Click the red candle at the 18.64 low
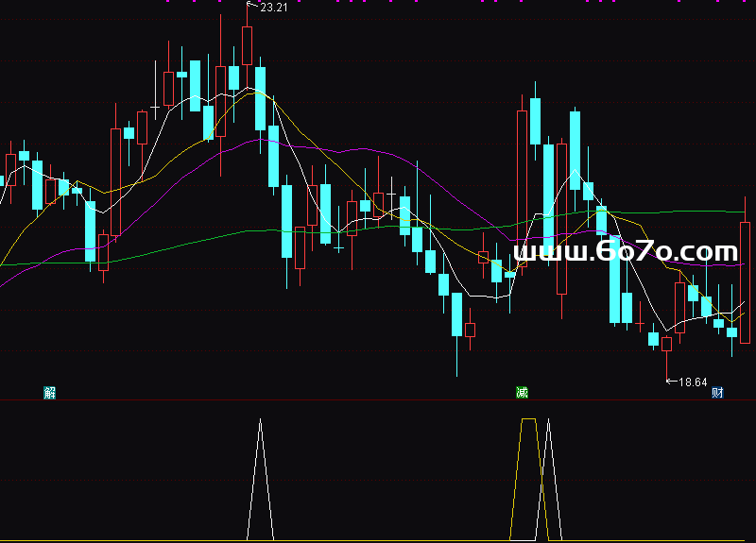The height and width of the screenshot is (543, 756). [666, 345]
